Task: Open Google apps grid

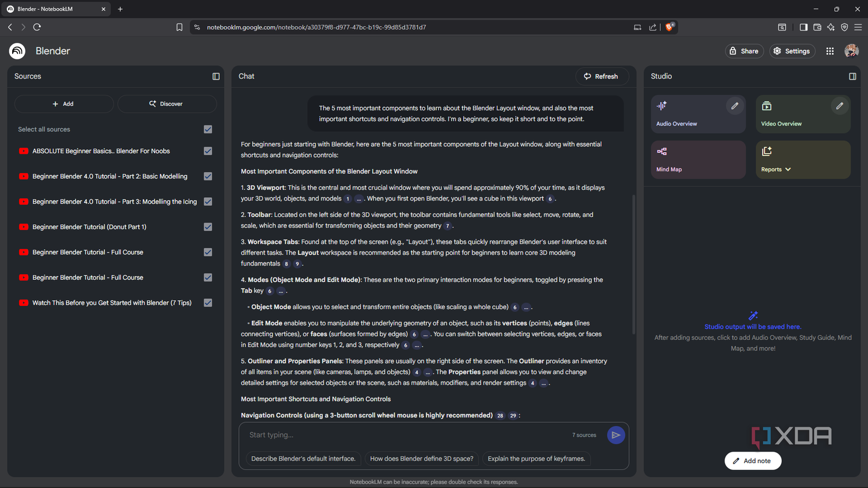Action: tap(830, 51)
